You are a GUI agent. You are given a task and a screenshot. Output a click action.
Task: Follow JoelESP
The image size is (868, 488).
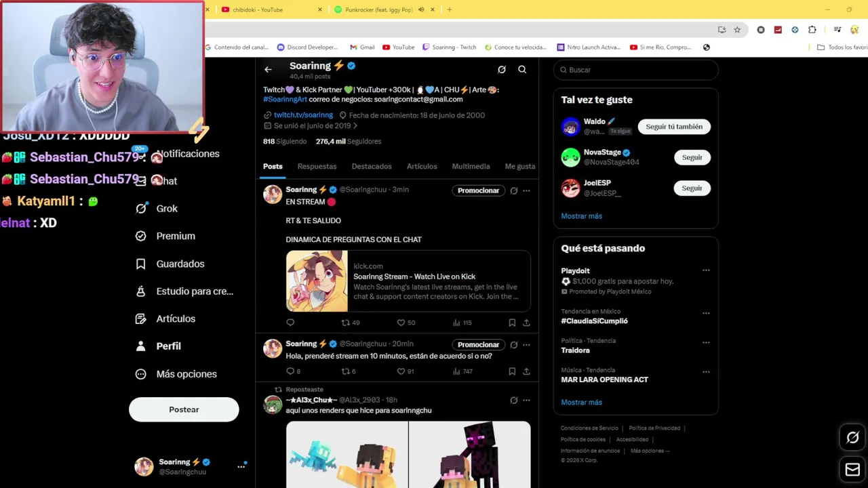coord(692,188)
